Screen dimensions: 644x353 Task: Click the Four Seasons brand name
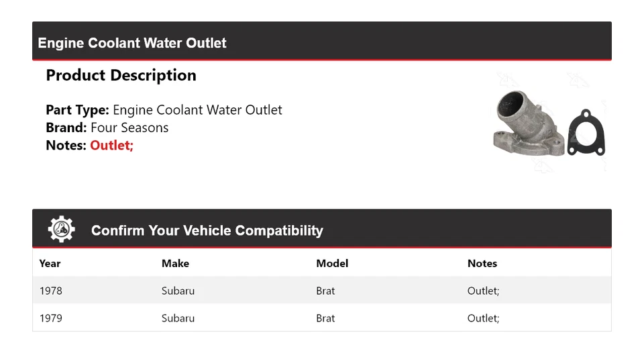[129, 128]
